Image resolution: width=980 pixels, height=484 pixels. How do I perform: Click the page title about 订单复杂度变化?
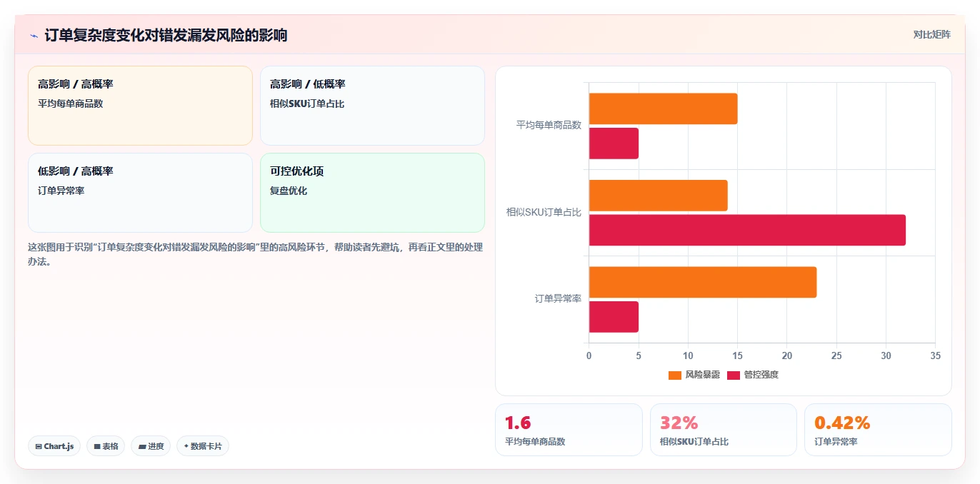[166, 35]
